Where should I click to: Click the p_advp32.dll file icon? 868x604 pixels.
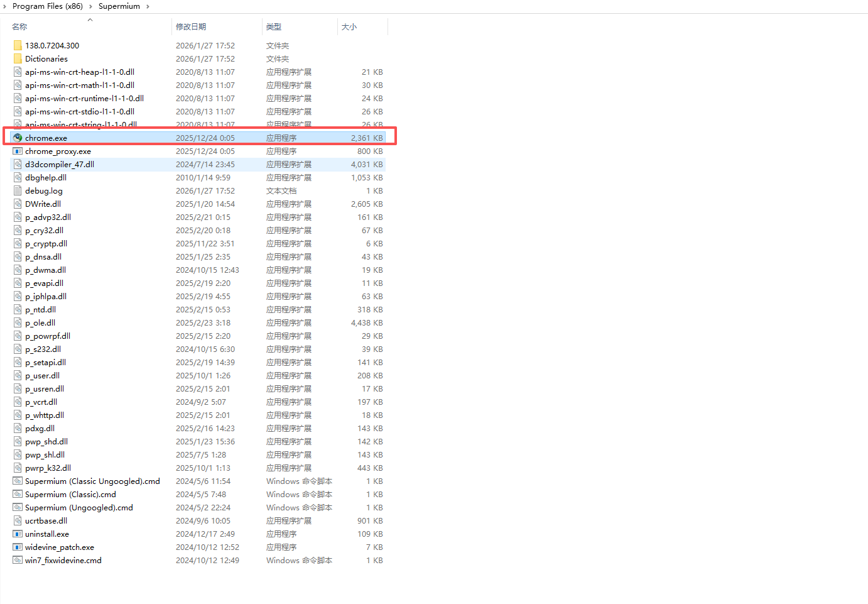coord(18,217)
